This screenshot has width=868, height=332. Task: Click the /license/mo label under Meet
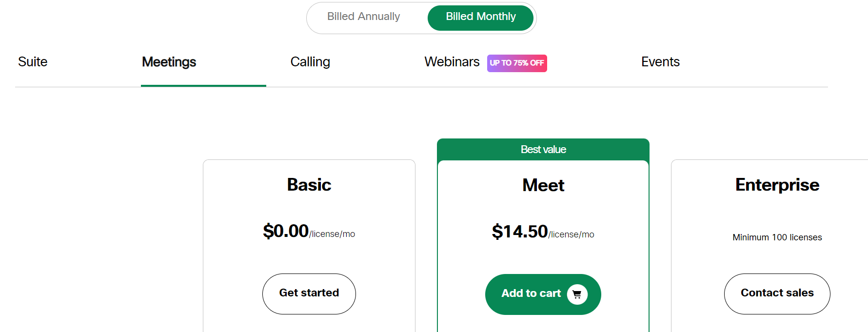tap(572, 235)
